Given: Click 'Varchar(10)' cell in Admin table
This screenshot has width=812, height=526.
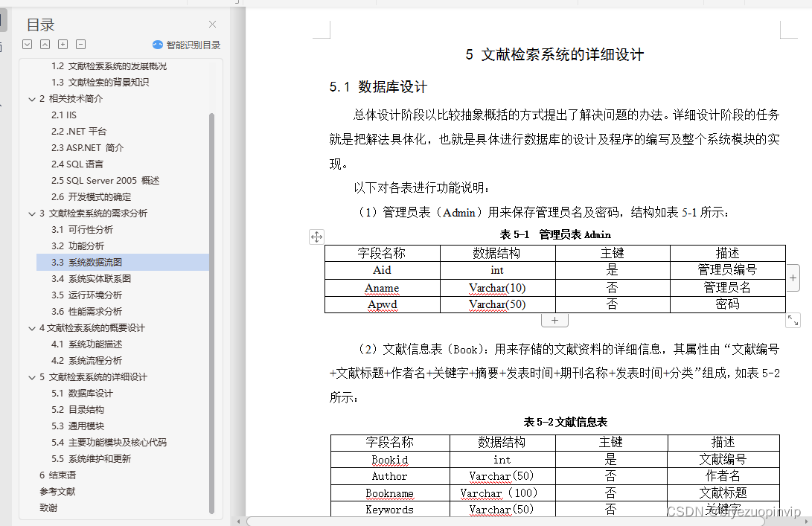Looking at the screenshot, I should click(497, 288).
